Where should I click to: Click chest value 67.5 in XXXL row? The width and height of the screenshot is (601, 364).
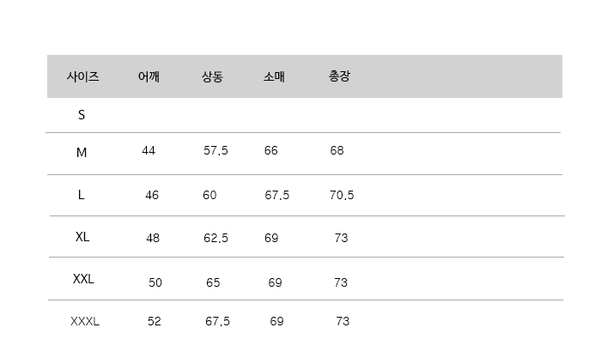(x=217, y=322)
